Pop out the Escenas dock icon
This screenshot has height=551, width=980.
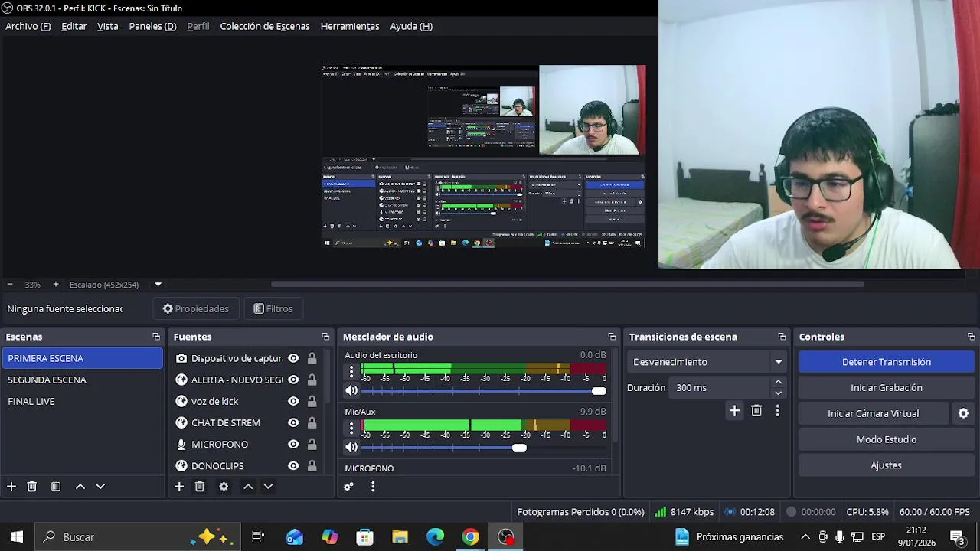(x=156, y=337)
